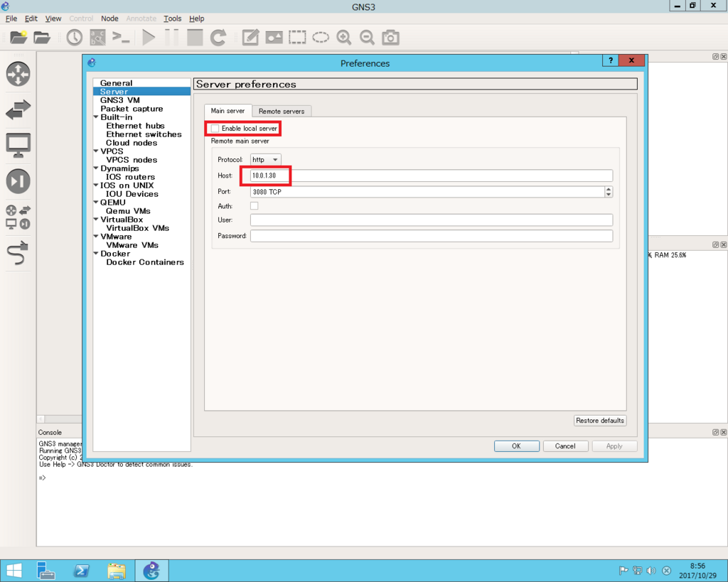Collapse the VMware tree section

pos(96,237)
